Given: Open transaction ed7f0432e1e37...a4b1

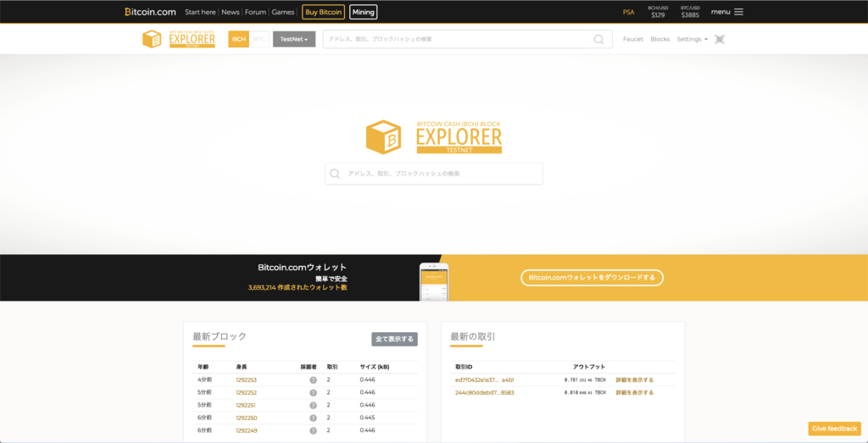Looking at the screenshot, I should click(484, 380).
